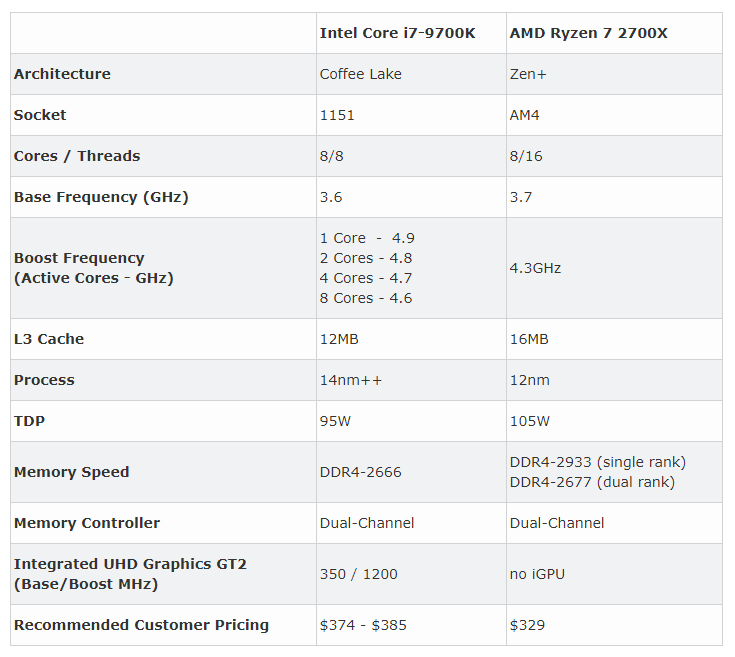Select the DDR4-2933 (single rank) text
This screenshot has width=735, height=657.
pyautogui.click(x=597, y=462)
